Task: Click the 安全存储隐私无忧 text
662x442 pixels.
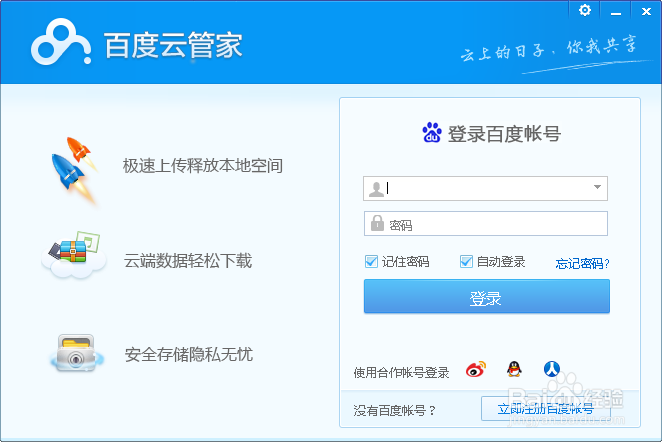Action: coord(189,355)
